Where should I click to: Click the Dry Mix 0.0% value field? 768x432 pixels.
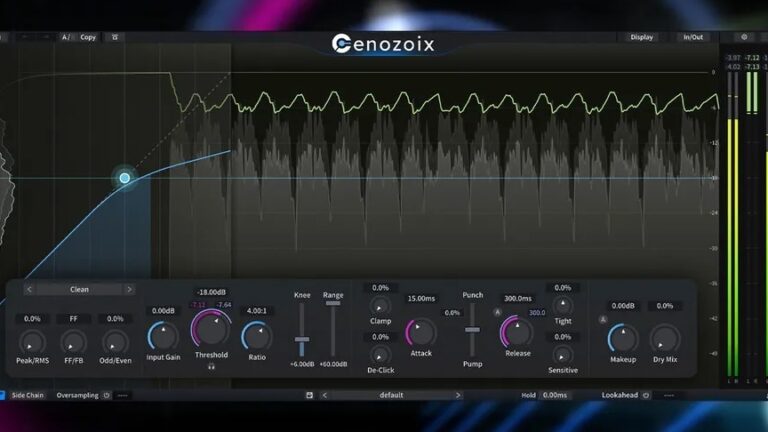[665, 306]
